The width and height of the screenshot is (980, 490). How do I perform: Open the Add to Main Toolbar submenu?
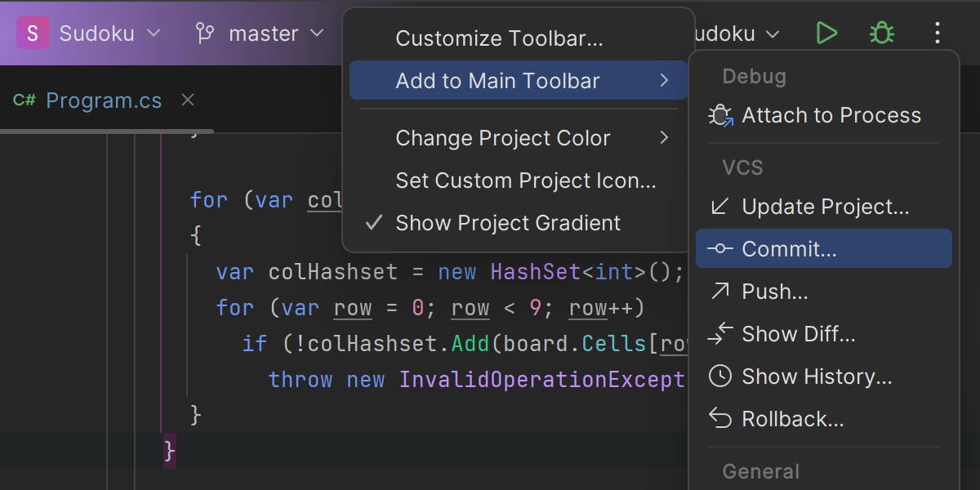tap(519, 81)
